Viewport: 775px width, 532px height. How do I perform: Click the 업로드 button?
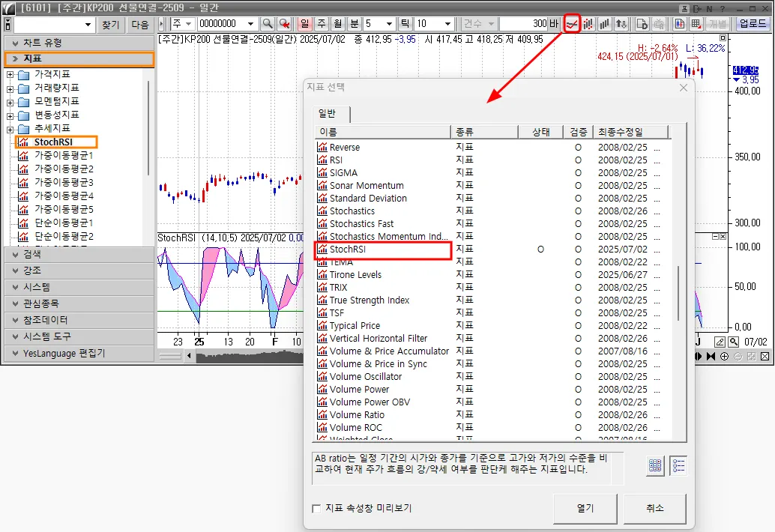click(753, 24)
